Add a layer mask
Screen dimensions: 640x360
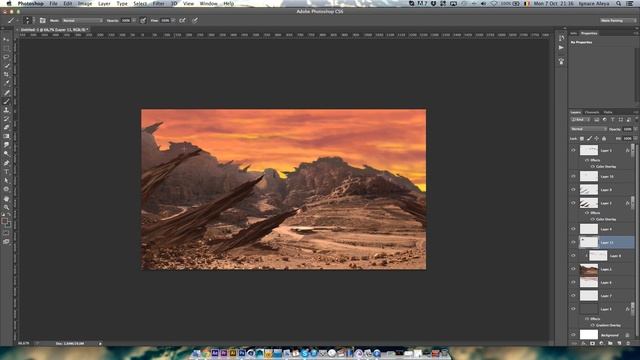(592, 344)
